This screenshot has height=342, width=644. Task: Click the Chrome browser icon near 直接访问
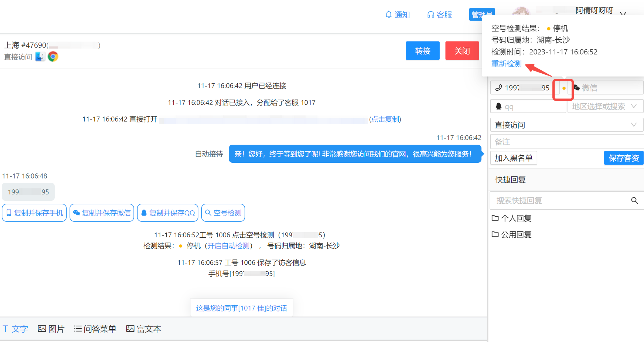click(x=53, y=56)
